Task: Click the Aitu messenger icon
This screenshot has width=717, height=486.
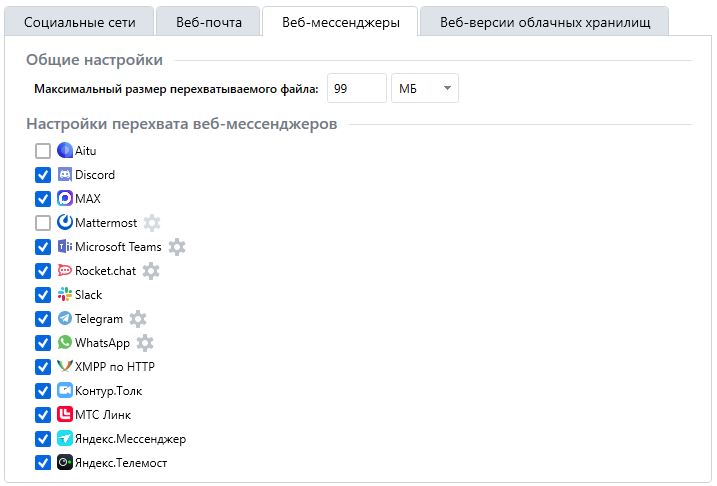Action: click(x=64, y=150)
